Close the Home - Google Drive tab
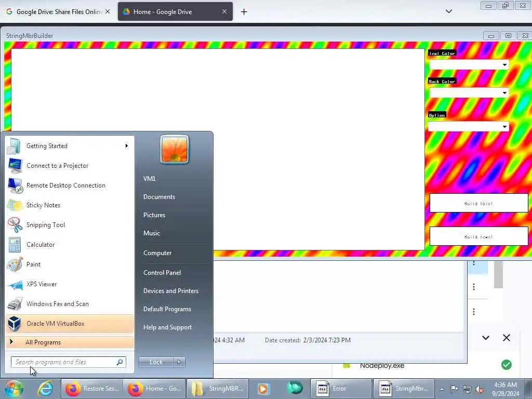Image resolution: width=532 pixels, height=399 pixels. [224, 11]
